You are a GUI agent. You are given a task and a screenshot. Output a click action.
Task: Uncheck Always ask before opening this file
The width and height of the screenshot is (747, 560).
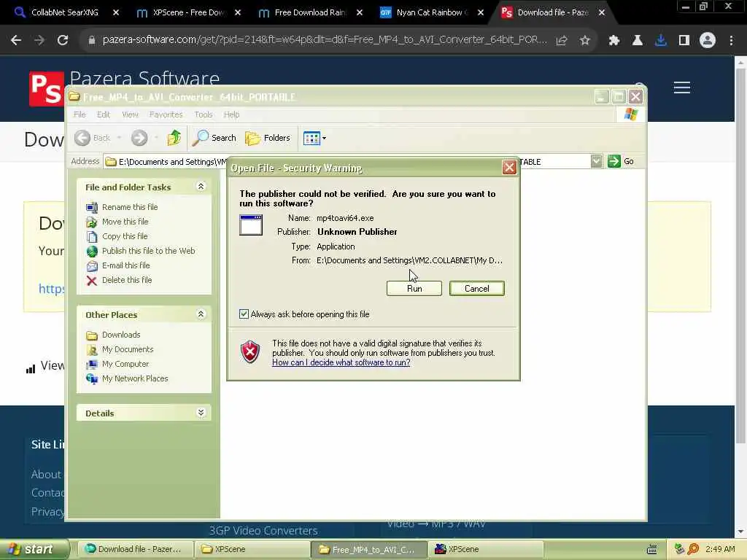pyautogui.click(x=244, y=314)
